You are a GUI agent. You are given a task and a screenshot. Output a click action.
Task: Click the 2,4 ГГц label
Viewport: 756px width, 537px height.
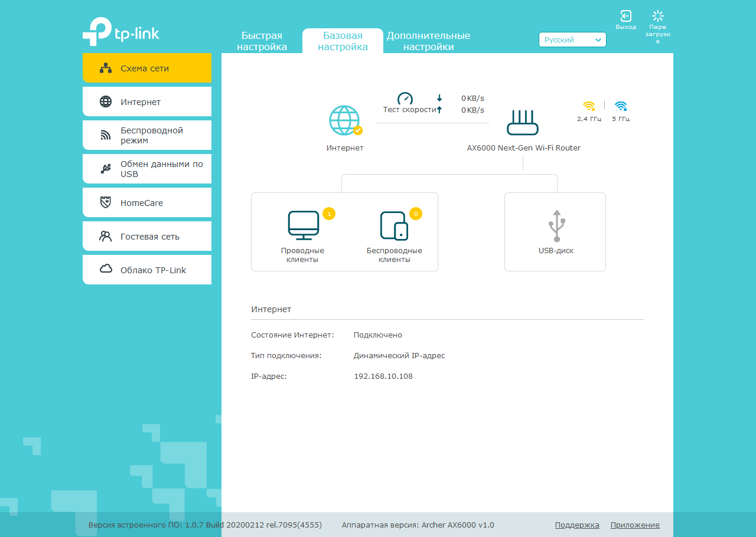pyautogui.click(x=589, y=119)
